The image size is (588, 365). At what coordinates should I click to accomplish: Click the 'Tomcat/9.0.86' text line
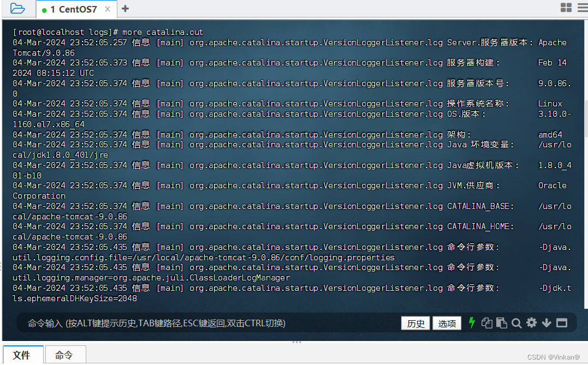[x=44, y=53]
